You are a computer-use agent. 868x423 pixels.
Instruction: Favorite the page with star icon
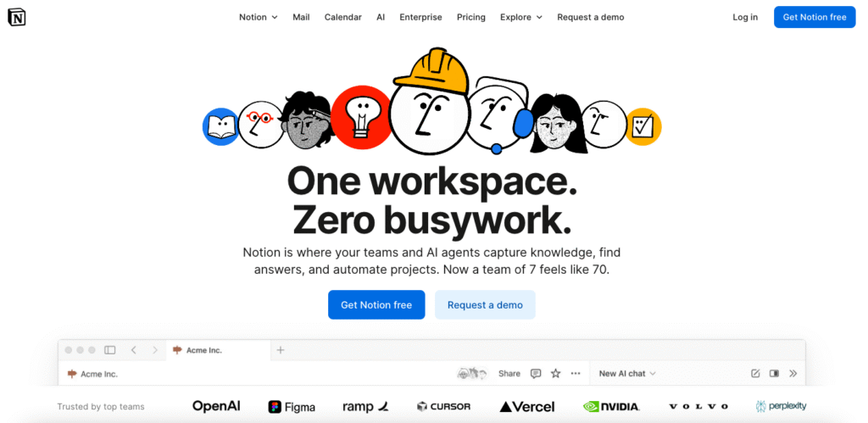(x=556, y=374)
